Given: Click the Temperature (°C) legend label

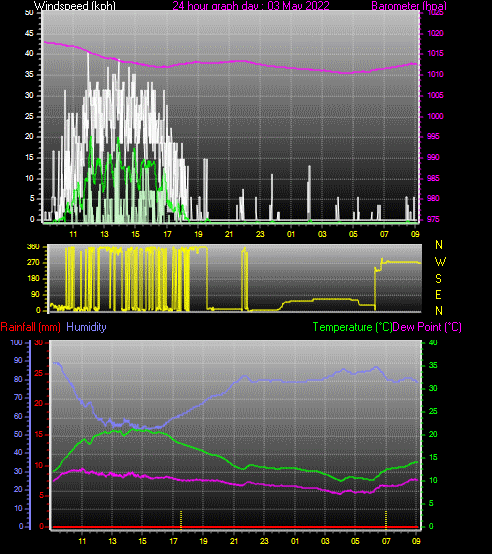Looking at the screenshot, I should (x=352, y=327).
